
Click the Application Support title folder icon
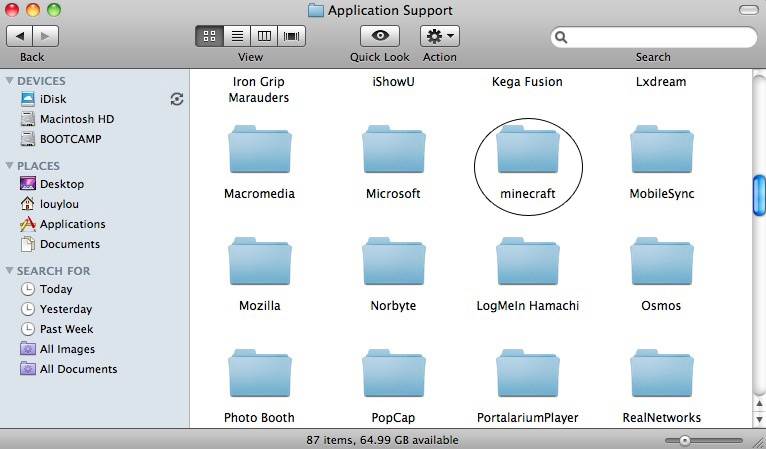(316, 10)
